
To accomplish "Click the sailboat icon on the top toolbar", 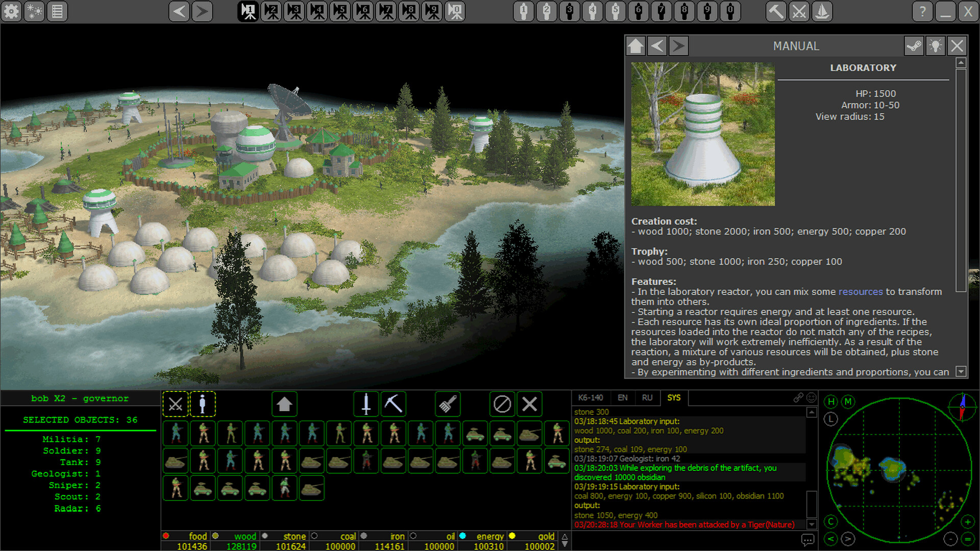I will pos(822,11).
